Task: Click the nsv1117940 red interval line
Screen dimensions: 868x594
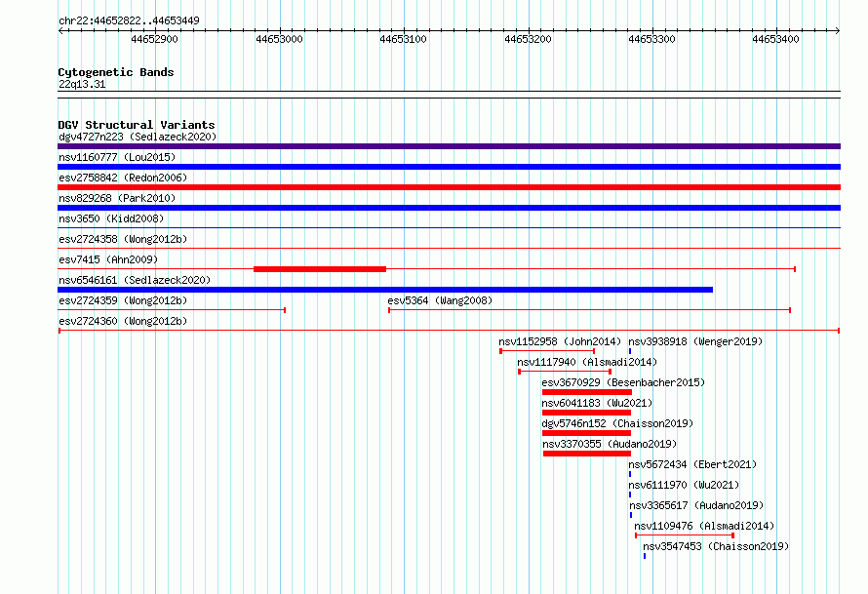Action: [565, 372]
